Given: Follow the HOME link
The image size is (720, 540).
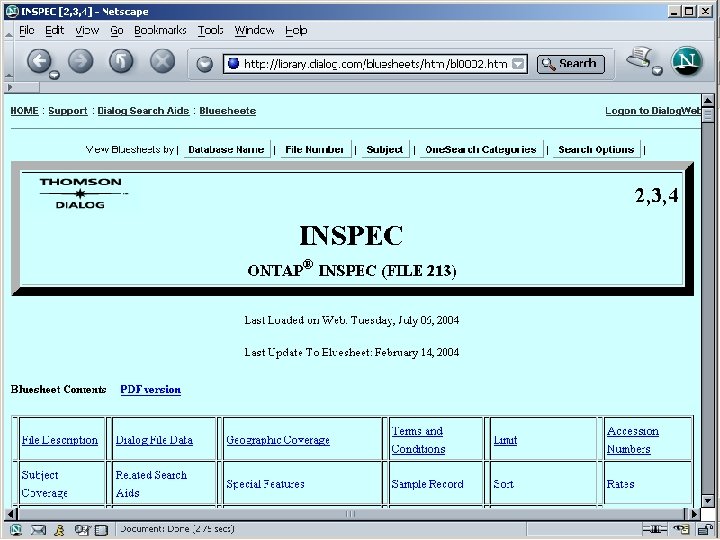Looking at the screenshot, I should pyautogui.click(x=24, y=111).
